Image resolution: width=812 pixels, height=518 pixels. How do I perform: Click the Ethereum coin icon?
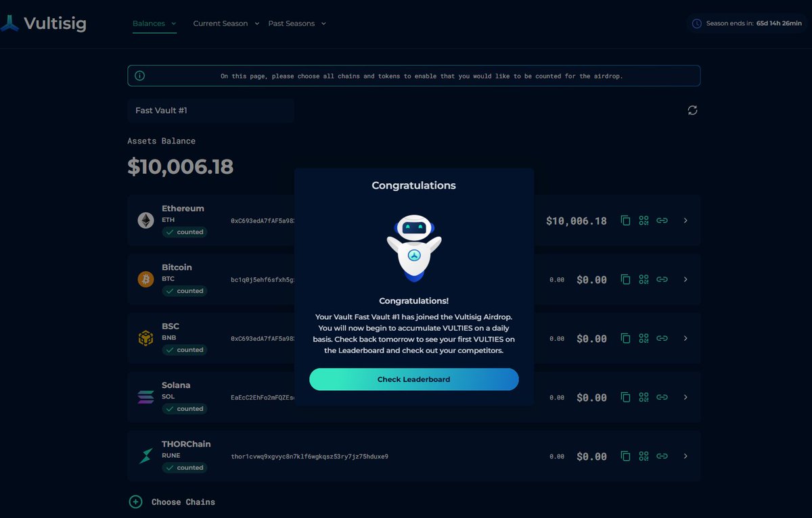coord(145,220)
